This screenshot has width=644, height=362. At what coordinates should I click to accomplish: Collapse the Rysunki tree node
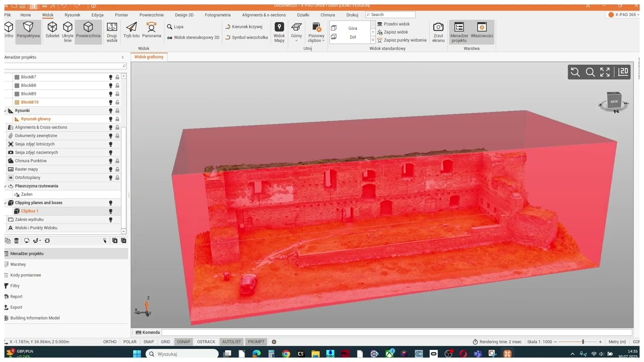click(6, 111)
